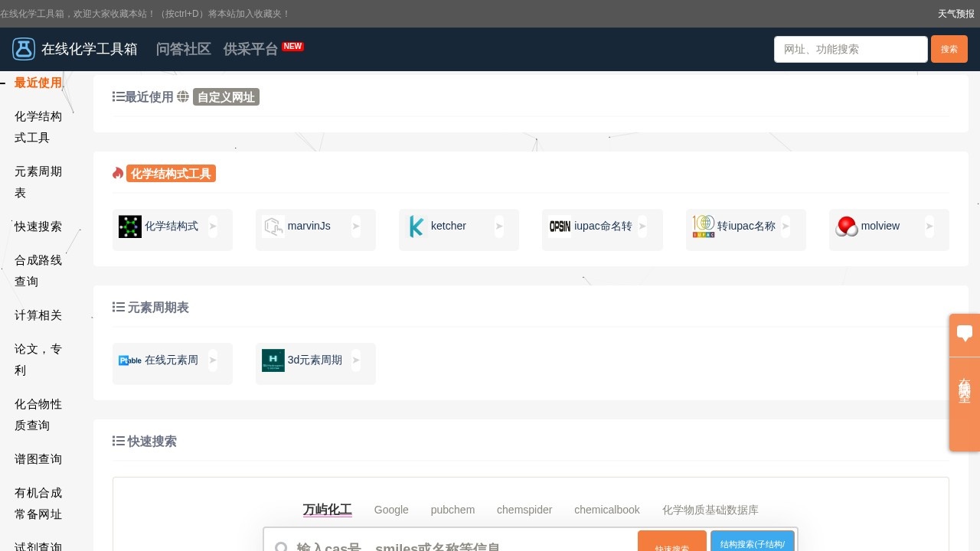Viewport: 980px width, 551px height.
Task: Switch to the pubchem search tab
Action: click(x=452, y=510)
